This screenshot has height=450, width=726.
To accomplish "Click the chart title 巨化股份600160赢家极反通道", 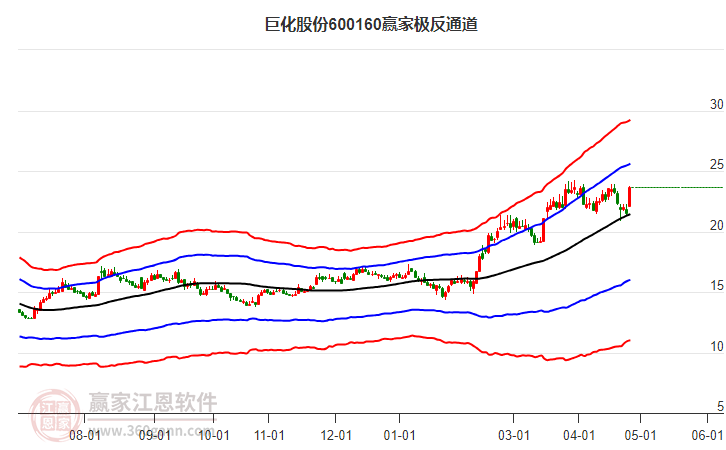I will tap(371, 24).
